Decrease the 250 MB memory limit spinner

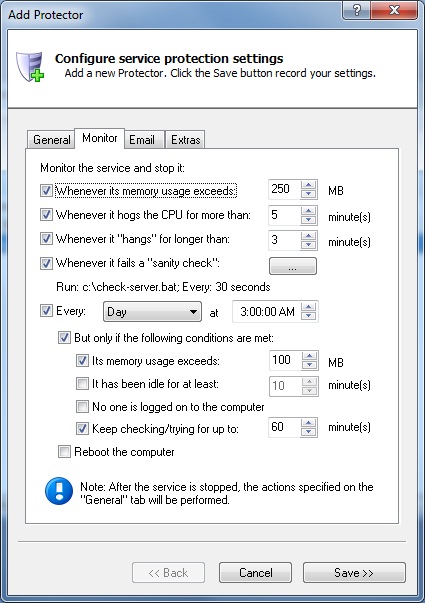(308, 194)
